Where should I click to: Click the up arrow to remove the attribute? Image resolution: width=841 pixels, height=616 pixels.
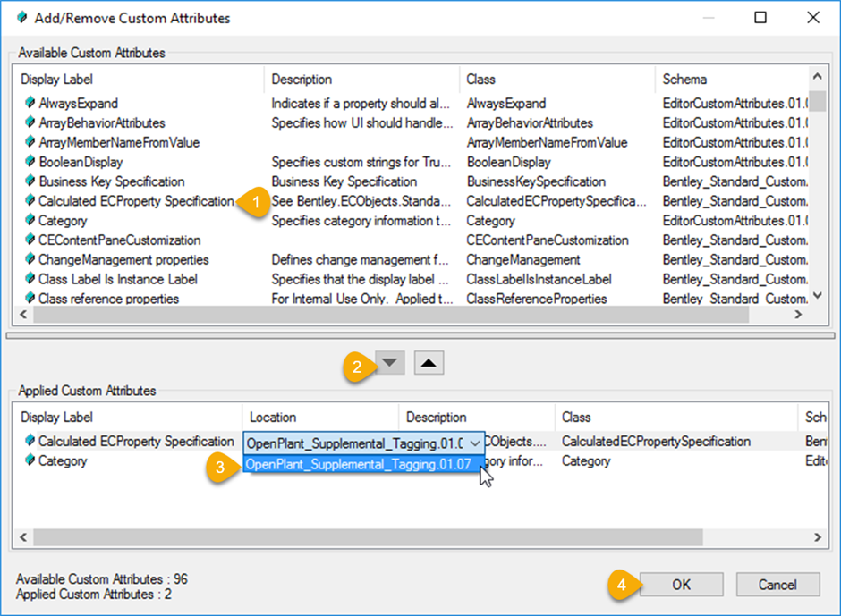429,363
